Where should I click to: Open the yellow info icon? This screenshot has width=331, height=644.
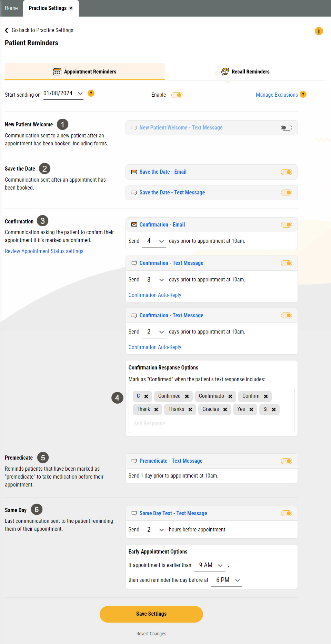(319, 31)
